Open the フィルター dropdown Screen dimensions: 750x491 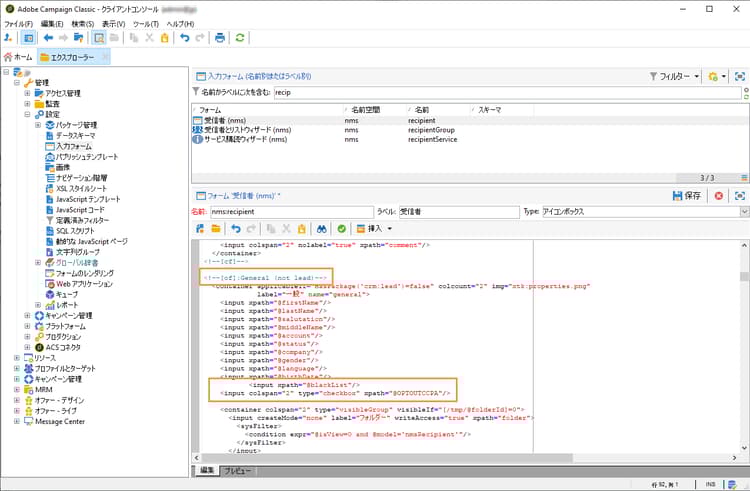(x=675, y=76)
